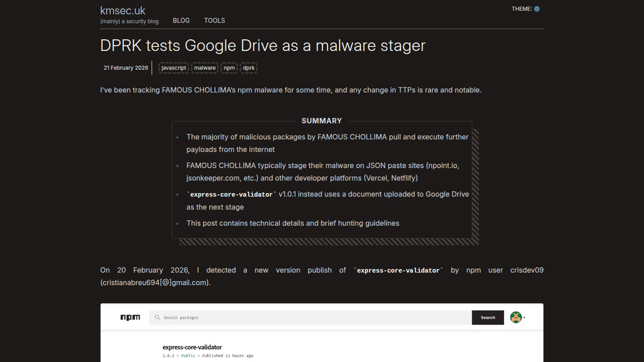Click the article title heading
The image size is (644, 362).
point(263,45)
